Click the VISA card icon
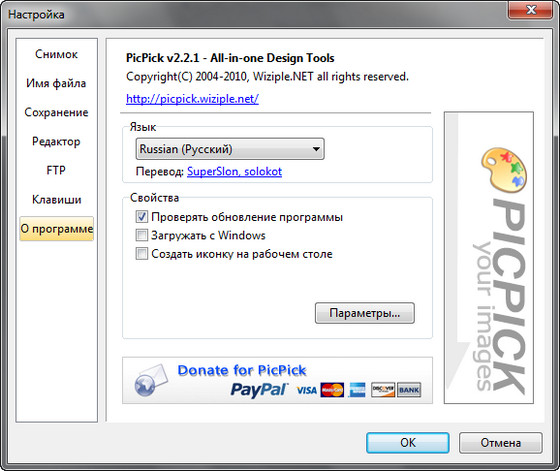 pos(306,390)
